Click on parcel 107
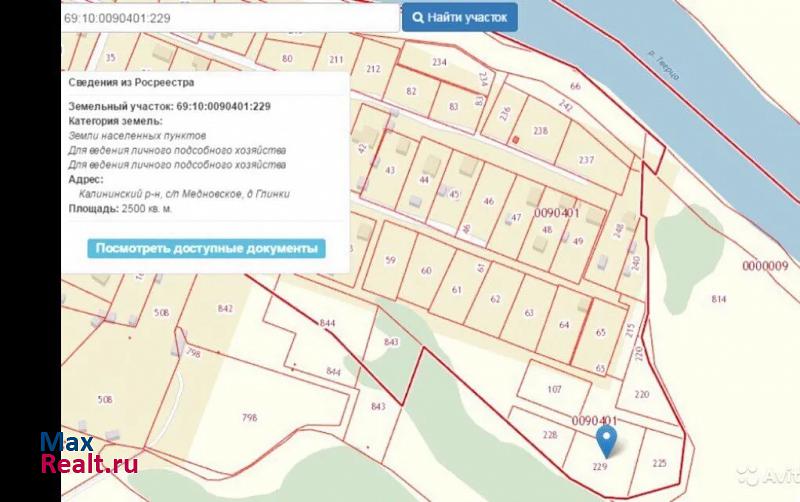Image resolution: width=800 pixels, height=502 pixels. pos(557,390)
